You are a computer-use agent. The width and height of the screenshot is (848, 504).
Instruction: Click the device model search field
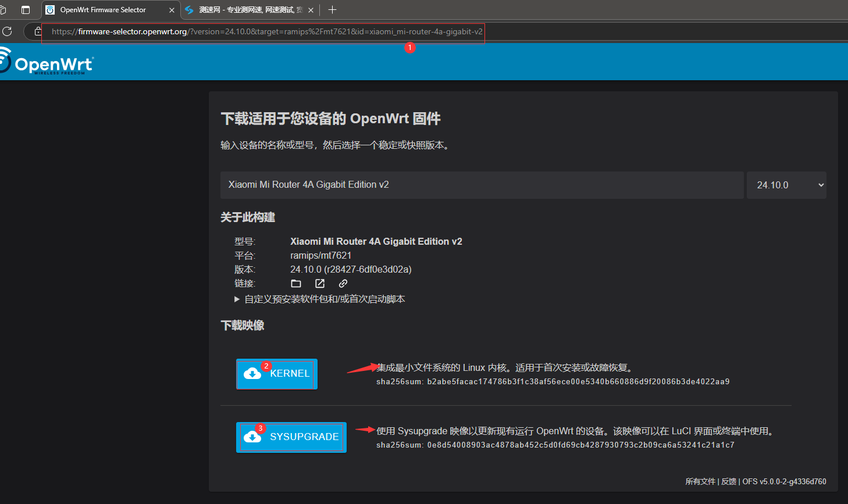[x=482, y=185]
